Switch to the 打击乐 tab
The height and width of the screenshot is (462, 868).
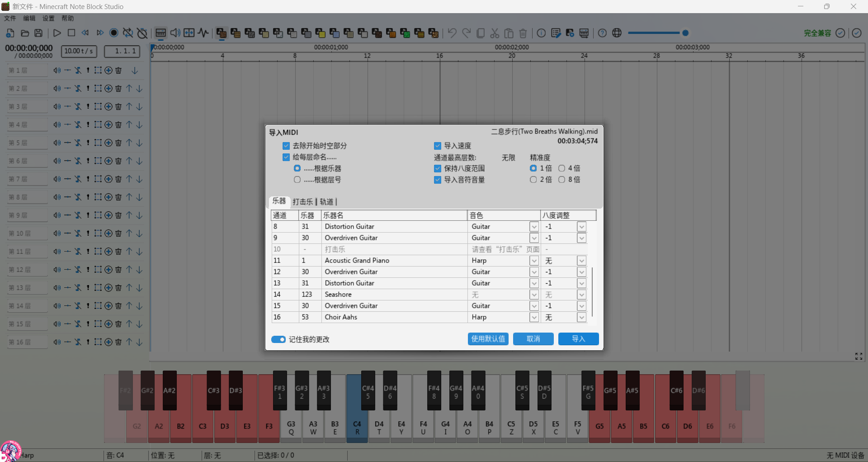[302, 202]
